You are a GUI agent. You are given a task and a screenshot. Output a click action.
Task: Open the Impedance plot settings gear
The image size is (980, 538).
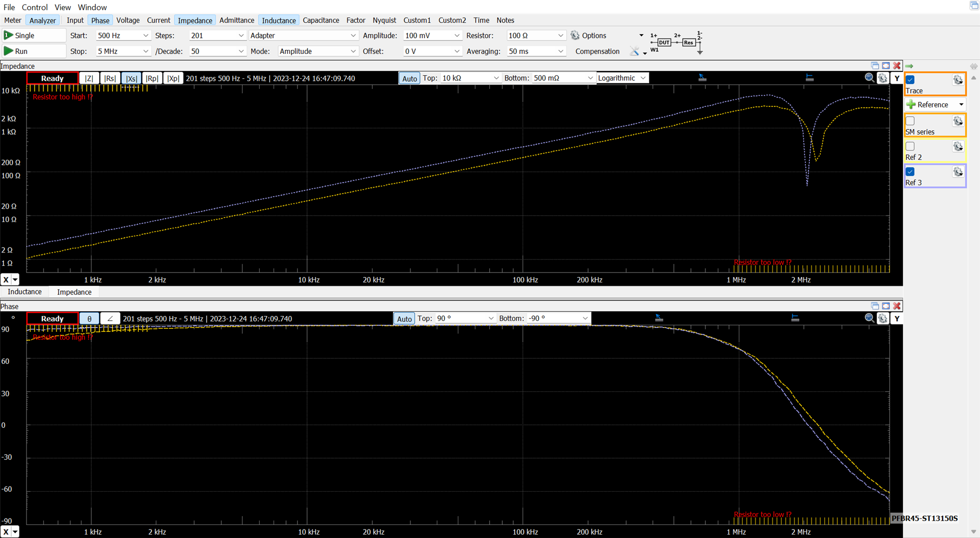click(883, 78)
